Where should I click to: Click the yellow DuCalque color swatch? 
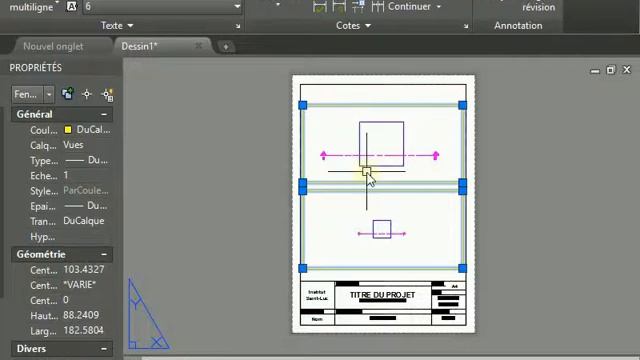click(x=68, y=130)
